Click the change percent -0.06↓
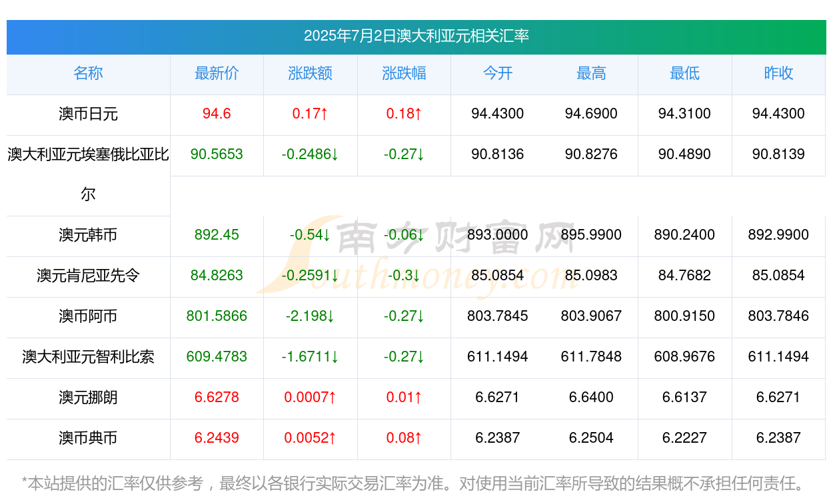The width and height of the screenshot is (833, 504). click(404, 235)
